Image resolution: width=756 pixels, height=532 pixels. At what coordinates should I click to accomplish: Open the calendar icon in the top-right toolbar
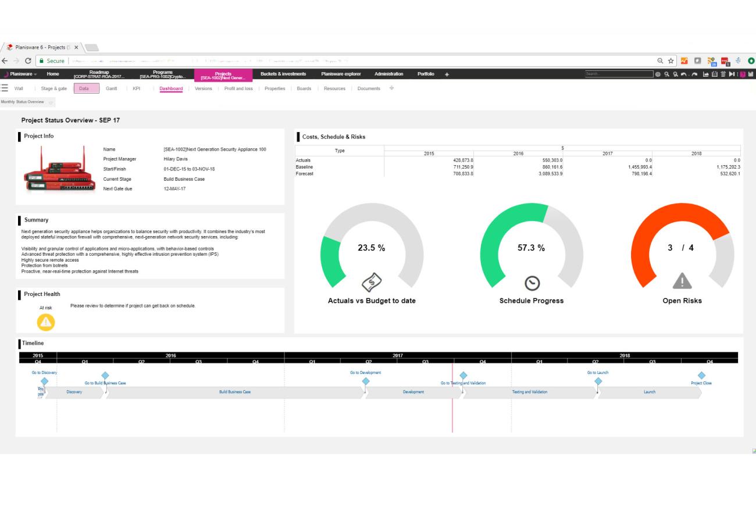pyautogui.click(x=715, y=75)
